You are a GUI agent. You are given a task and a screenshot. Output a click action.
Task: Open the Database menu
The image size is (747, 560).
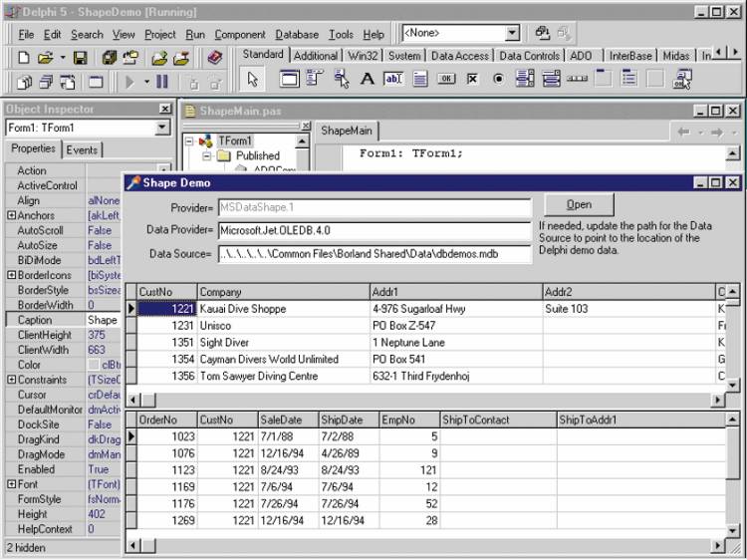(x=297, y=34)
